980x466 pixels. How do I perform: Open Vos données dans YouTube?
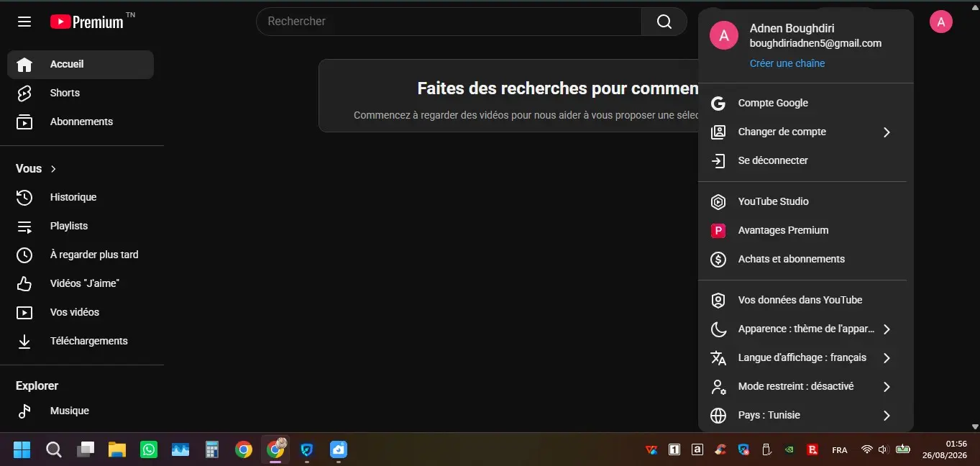tap(802, 300)
